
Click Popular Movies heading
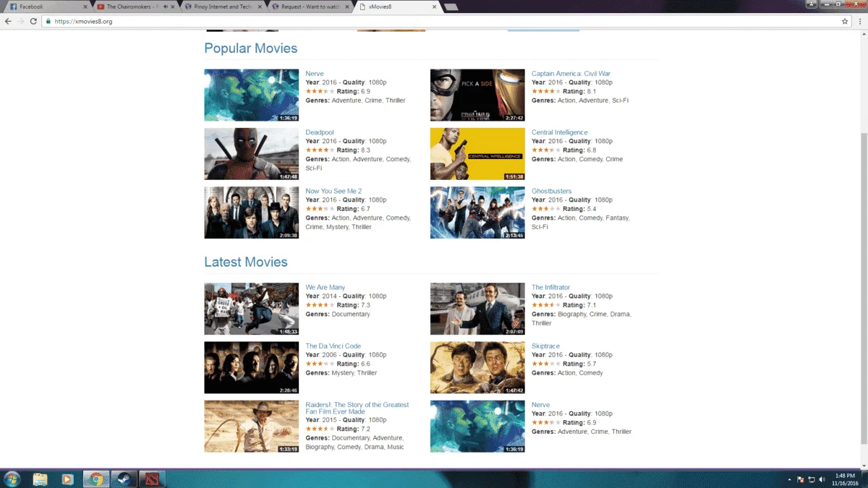pos(250,48)
